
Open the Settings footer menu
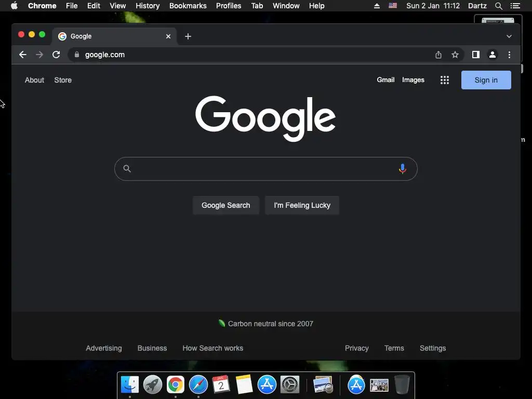tap(433, 348)
